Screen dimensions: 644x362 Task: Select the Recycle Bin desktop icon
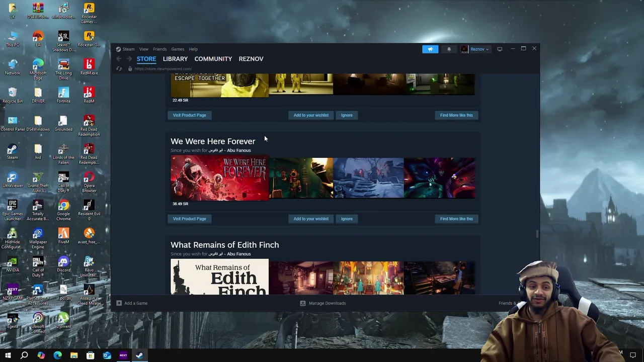pyautogui.click(x=13, y=95)
